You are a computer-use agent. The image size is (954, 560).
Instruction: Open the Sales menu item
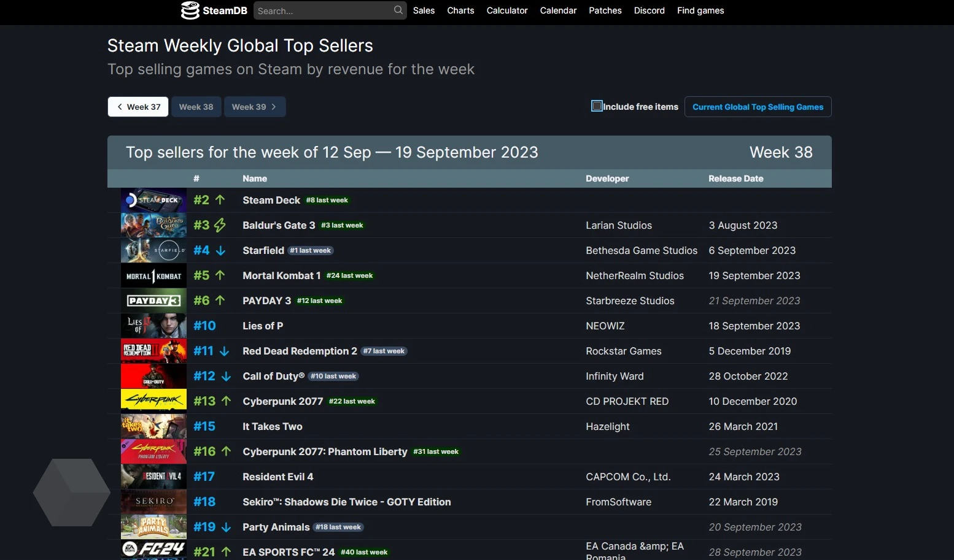click(424, 10)
